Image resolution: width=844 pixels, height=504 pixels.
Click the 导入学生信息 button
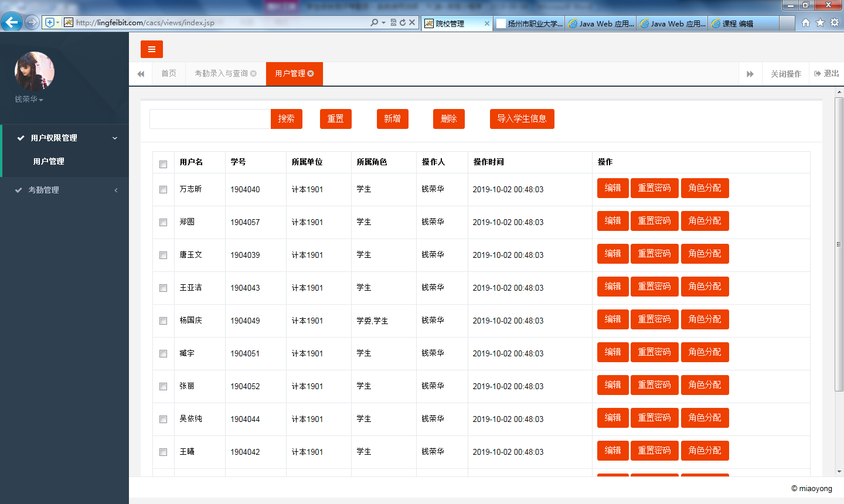pyautogui.click(x=522, y=119)
